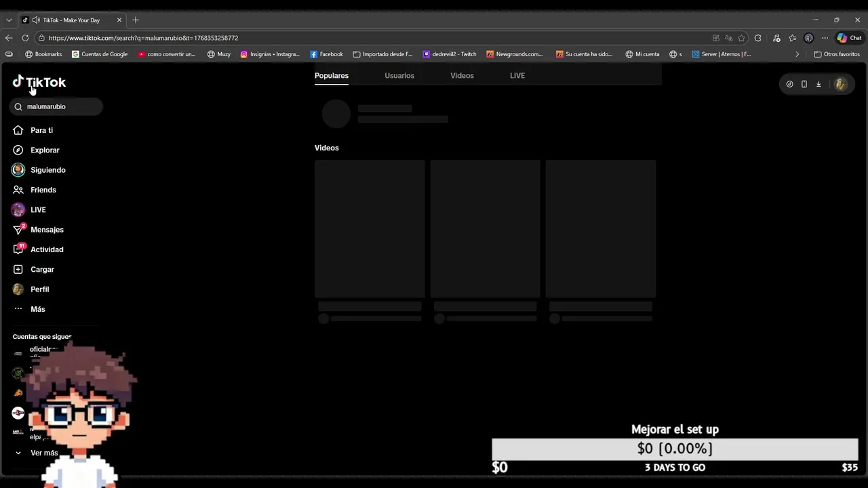Open the Cuentas de Google bookmark
This screenshot has height=488, width=868.
(x=100, y=54)
